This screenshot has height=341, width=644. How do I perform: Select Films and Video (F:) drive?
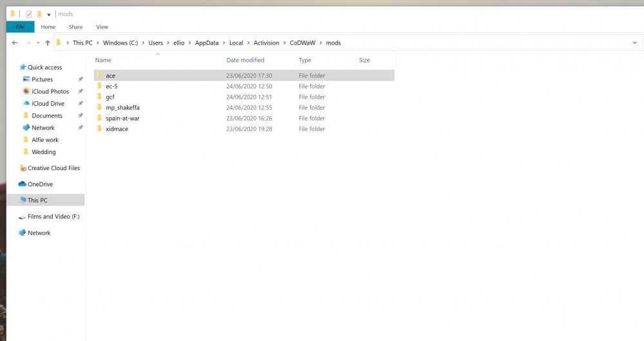point(53,217)
